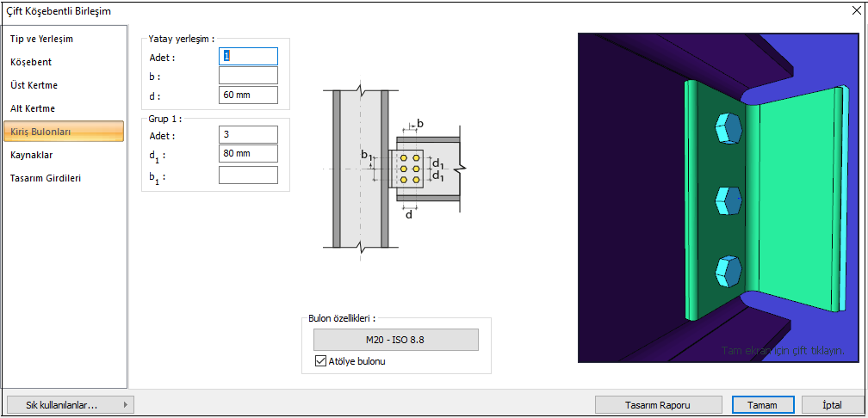Image resolution: width=868 pixels, height=418 pixels.
Task: Open Tasarım Girdileri section
Action: point(64,179)
